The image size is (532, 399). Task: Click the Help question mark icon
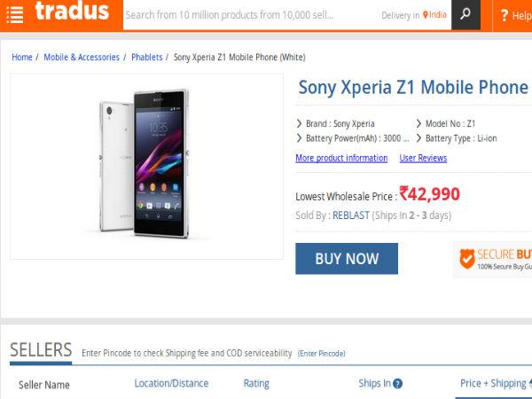pyautogui.click(x=504, y=15)
